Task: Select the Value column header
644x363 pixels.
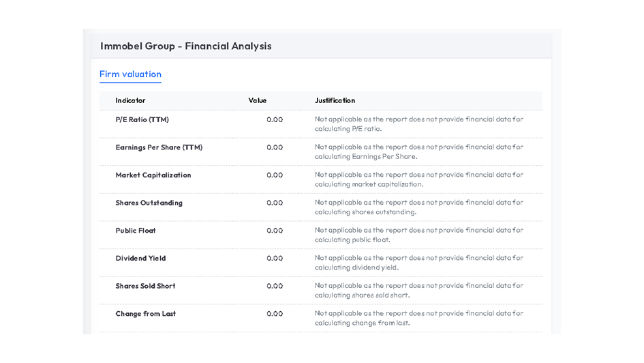Action: click(x=257, y=100)
